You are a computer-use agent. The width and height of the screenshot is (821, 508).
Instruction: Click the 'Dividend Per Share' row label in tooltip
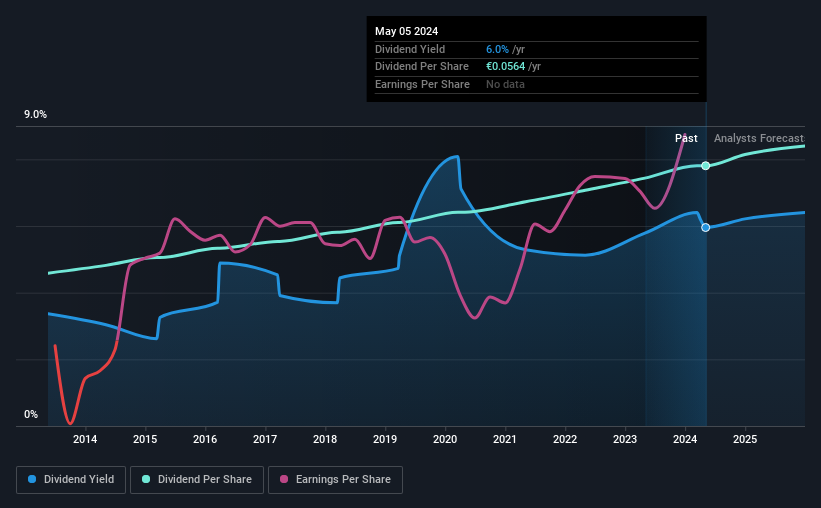point(422,67)
